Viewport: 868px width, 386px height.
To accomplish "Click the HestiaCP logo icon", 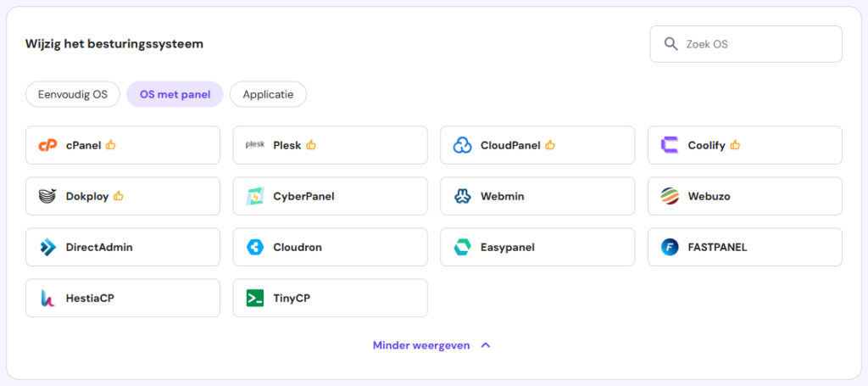I will point(47,298).
